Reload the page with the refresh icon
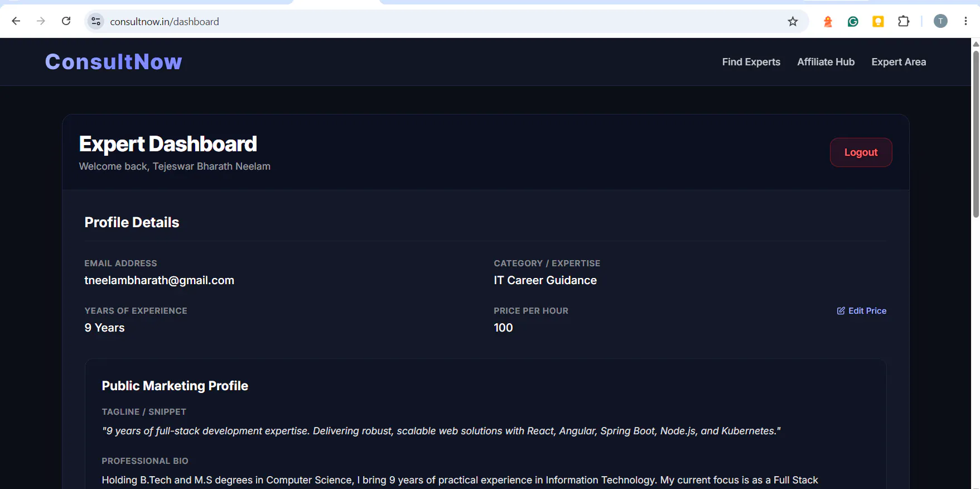This screenshot has width=980, height=489. [66, 21]
